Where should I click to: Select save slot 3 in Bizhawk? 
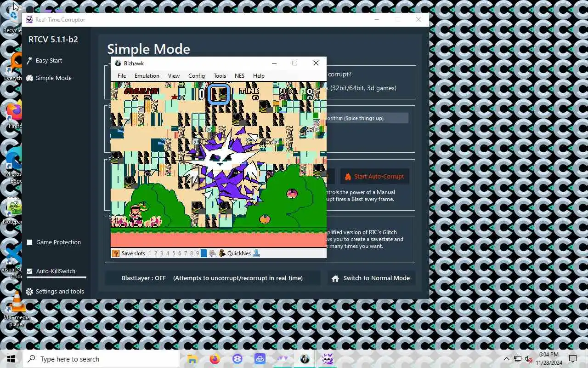tap(161, 253)
